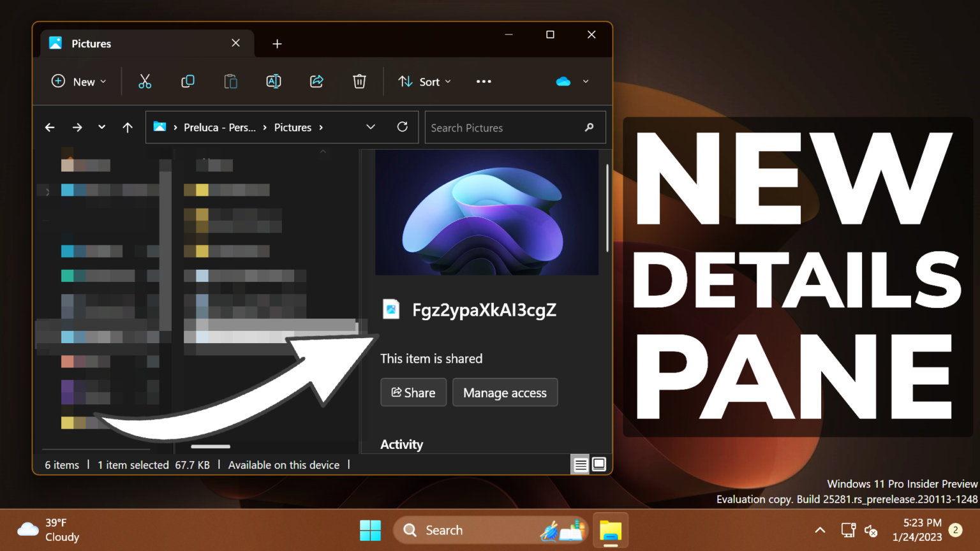Open the New item dropdown
Viewport: 980px width, 551px height.
[78, 81]
